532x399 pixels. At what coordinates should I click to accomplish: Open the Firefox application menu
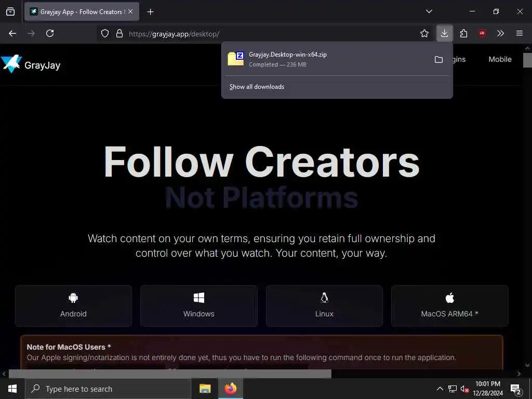coord(519,33)
